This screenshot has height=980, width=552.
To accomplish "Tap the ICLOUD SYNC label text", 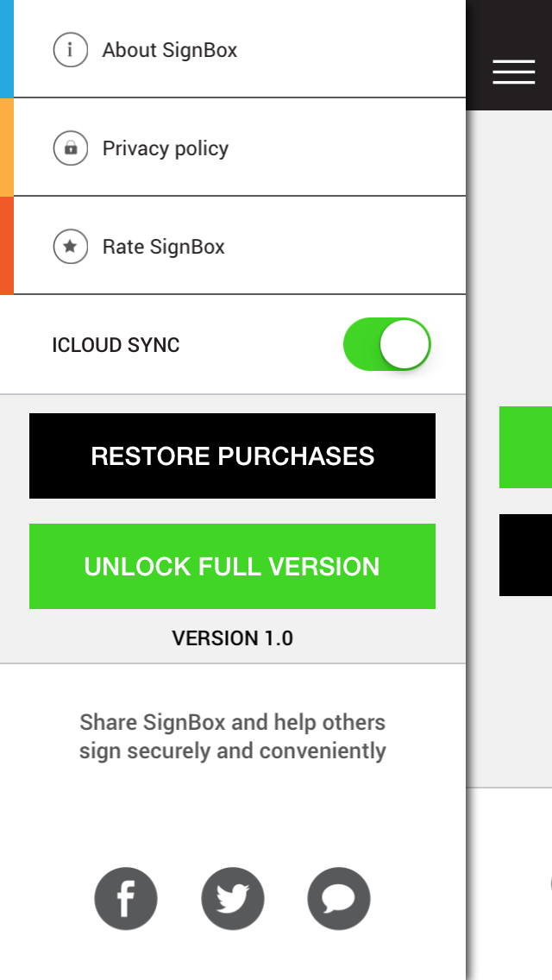I will 116,345.
